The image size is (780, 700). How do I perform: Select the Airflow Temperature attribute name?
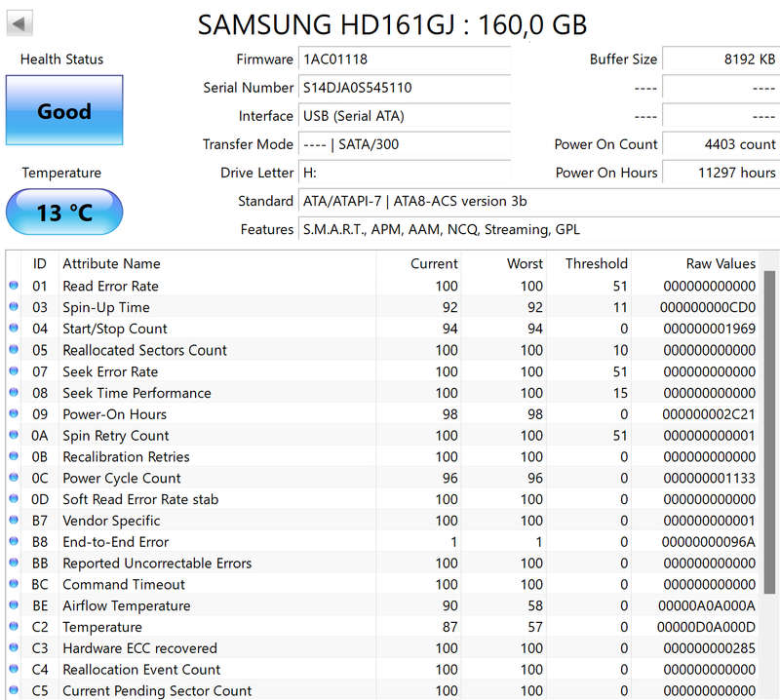[127, 605]
